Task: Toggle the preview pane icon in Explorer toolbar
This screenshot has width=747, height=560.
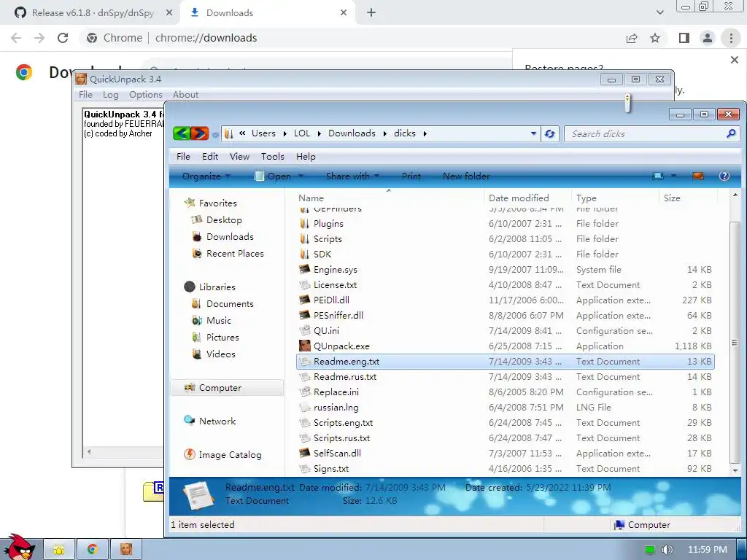Action: click(x=698, y=176)
